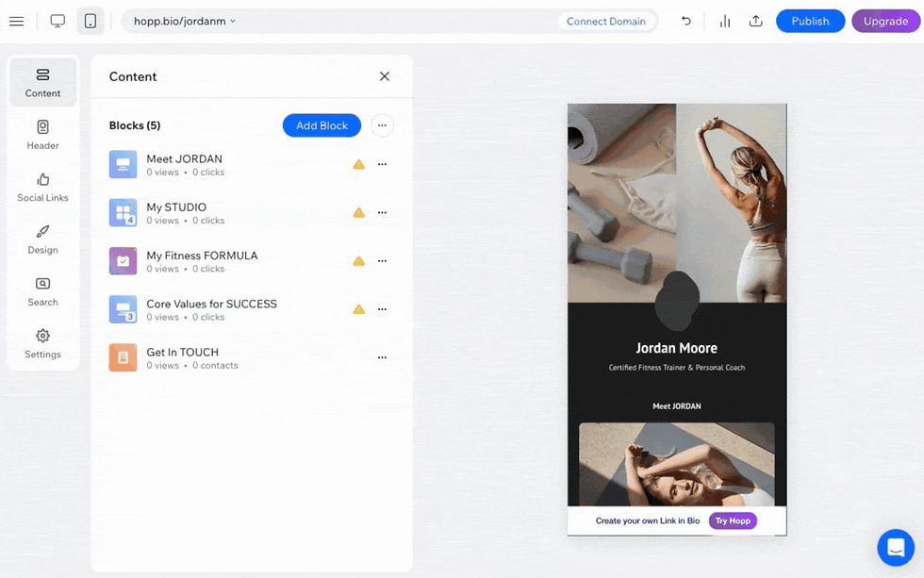This screenshot has height=578, width=924.
Task: Expand the hopp.bio/jordanm URL dropdown
Action: pos(185,21)
